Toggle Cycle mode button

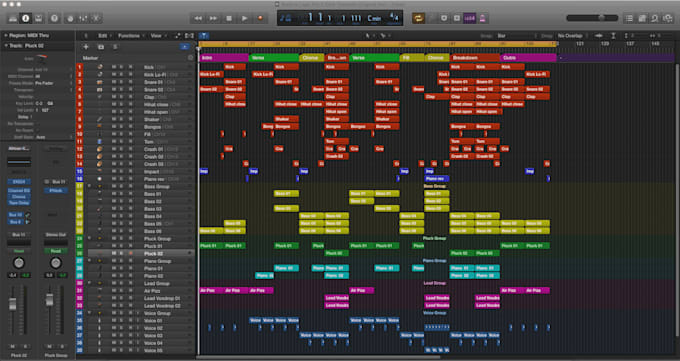[x=418, y=18]
